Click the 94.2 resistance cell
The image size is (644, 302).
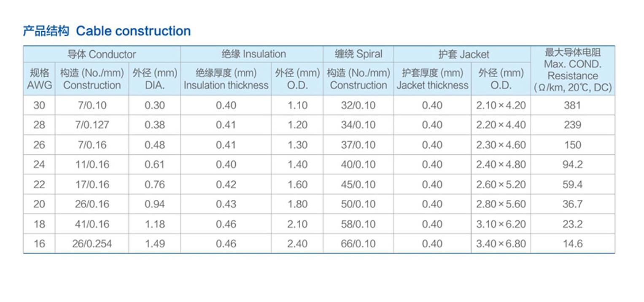click(x=572, y=164)
